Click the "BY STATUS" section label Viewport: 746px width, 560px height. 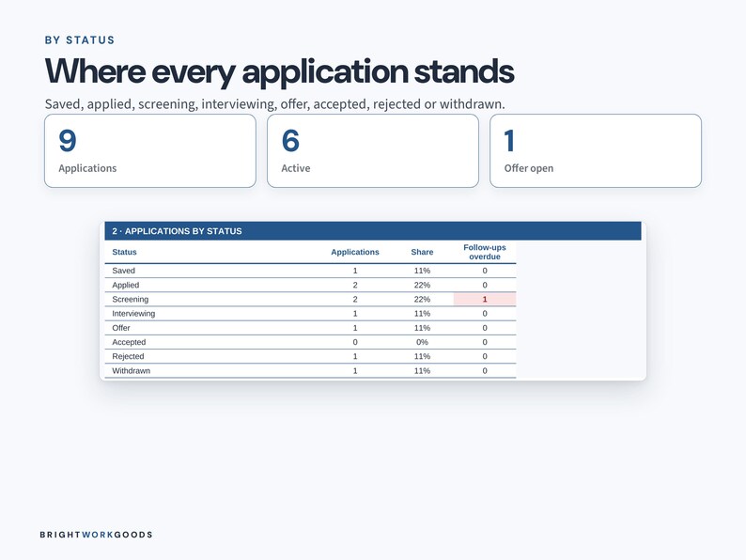(x=80, y=40)
